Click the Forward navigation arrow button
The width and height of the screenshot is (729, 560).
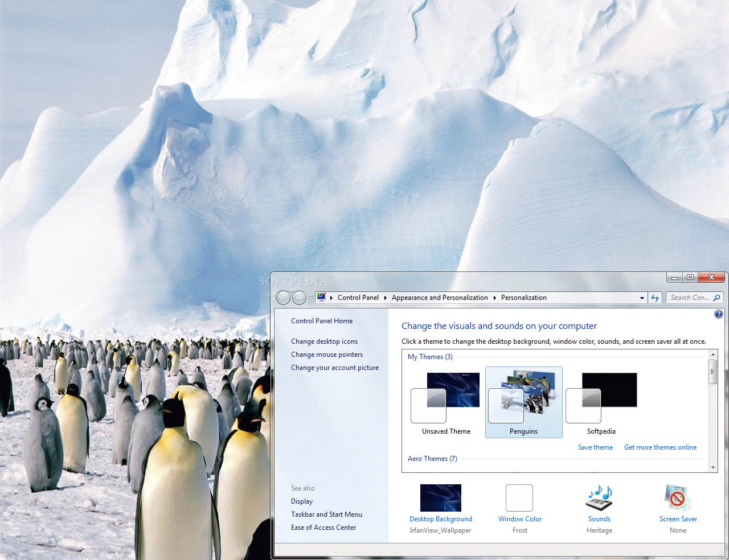[x=299, y=297]
